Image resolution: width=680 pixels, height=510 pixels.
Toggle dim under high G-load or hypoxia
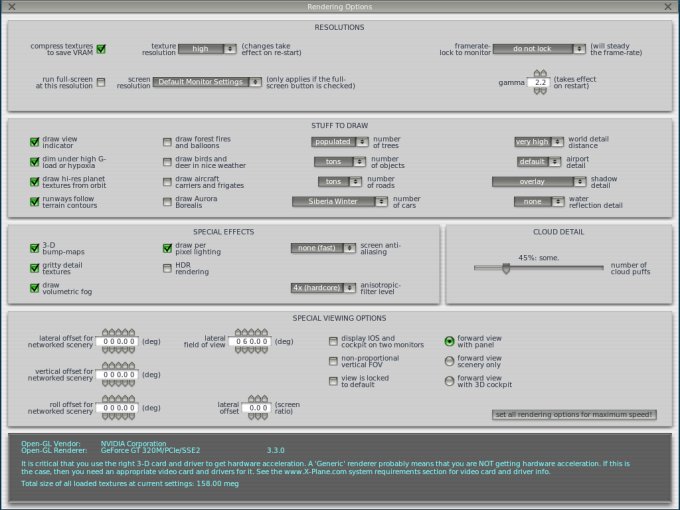click(x=34, y=162)
